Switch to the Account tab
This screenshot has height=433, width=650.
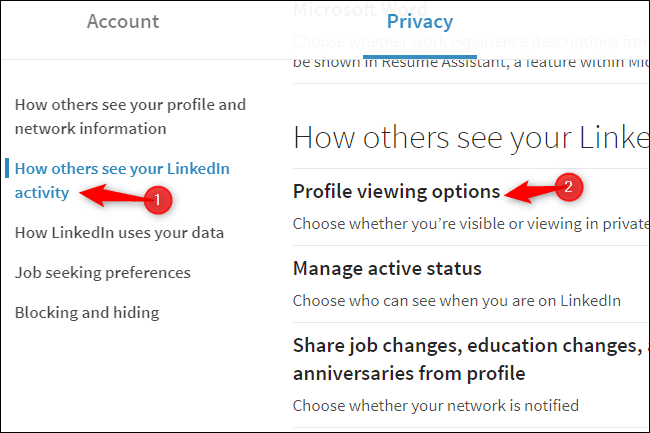tap(123, 22)
